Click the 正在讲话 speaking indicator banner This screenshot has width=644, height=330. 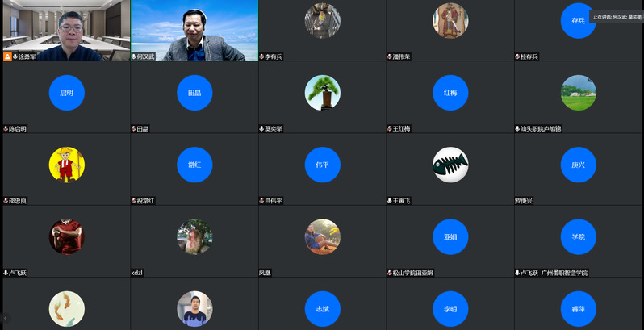617,16
